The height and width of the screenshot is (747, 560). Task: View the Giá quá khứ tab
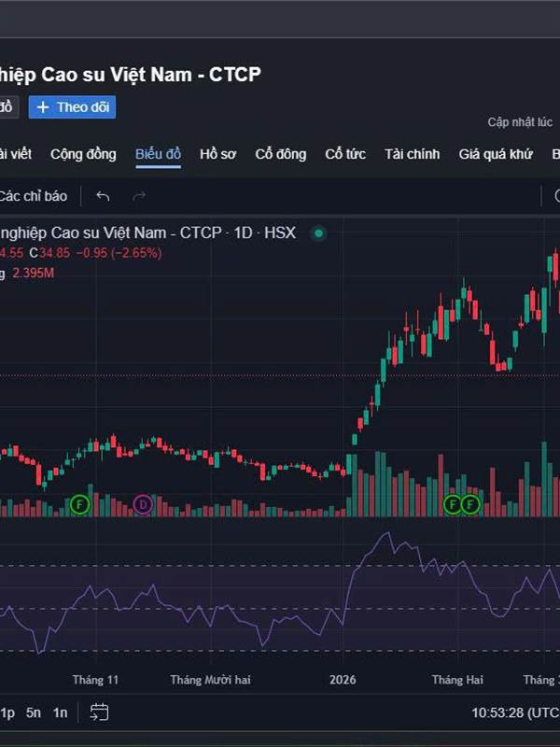(x=496, y=154)
